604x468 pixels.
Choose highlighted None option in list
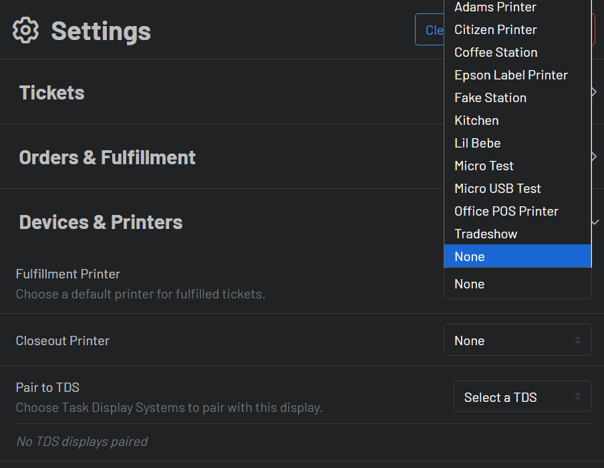pyautogui.click(x=516, y=257)
